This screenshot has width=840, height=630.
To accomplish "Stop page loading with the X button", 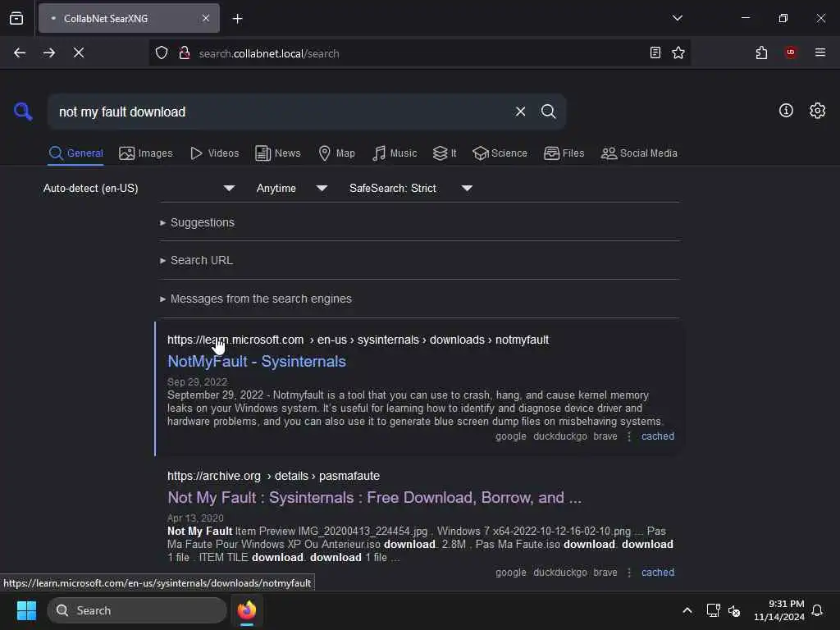I will coord(78,52).
